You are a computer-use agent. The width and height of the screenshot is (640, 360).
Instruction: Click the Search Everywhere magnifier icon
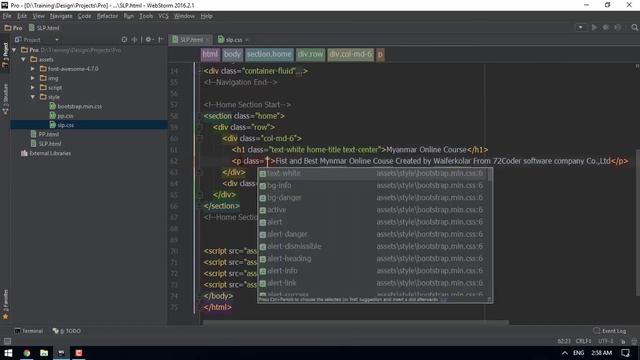[x=634, y=27]
